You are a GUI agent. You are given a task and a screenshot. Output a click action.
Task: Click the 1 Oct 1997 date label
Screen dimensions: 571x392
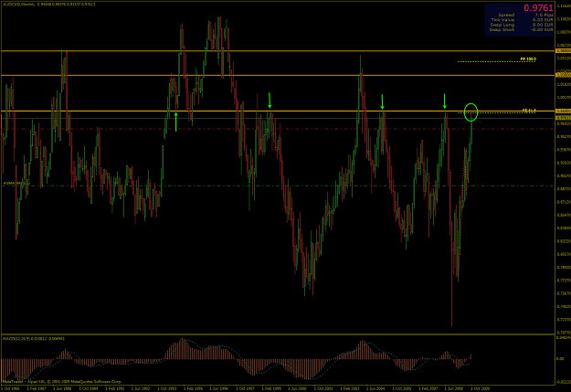point(245,388)
